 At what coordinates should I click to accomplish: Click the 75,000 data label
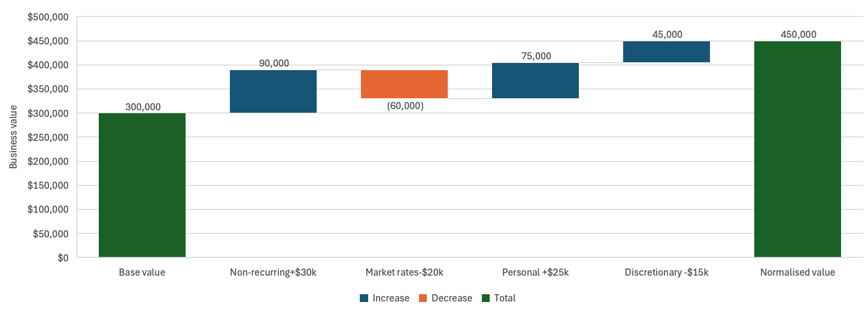pyautogui.click(x=536, y=56)
